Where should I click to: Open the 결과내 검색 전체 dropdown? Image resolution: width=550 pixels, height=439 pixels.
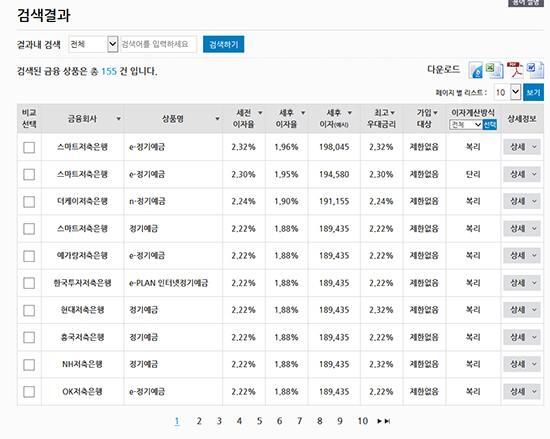click(x=93, y=44)
